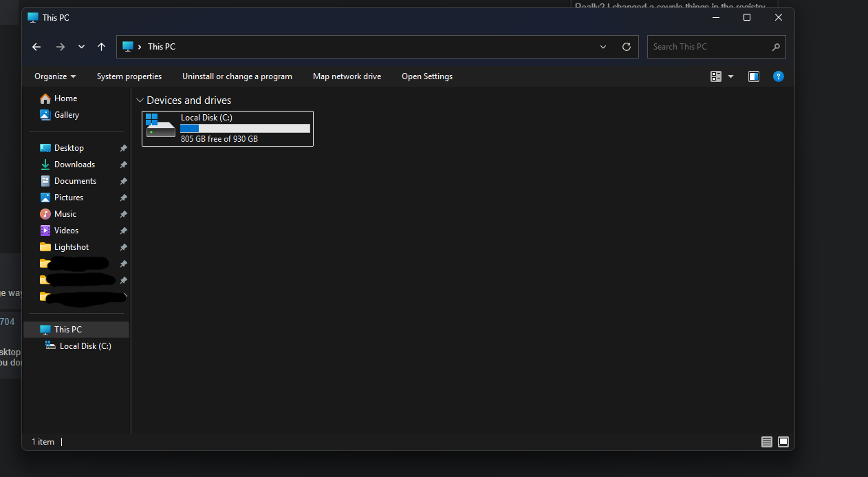
Task: Select Desktop in Quick access
Action: pos(69,148)
